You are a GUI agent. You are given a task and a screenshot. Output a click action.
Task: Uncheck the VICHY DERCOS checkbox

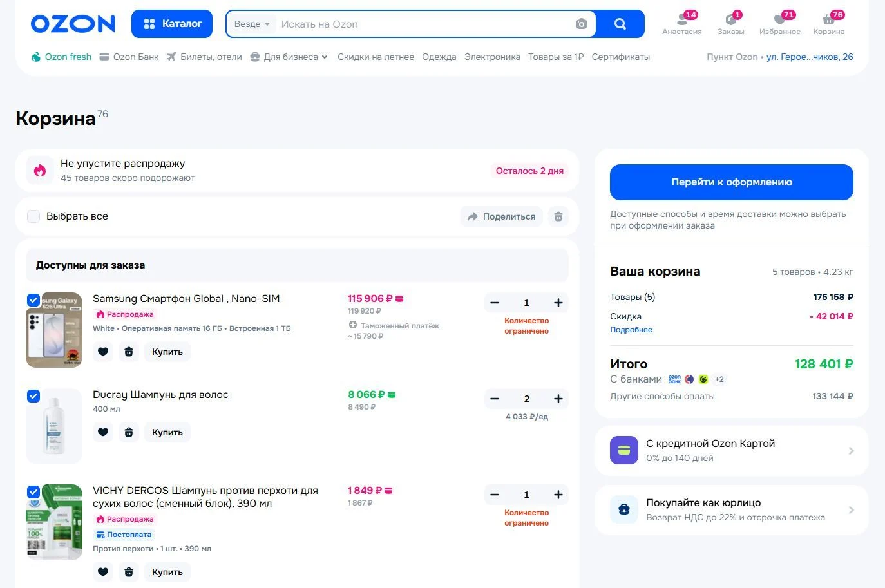[33, 492]
